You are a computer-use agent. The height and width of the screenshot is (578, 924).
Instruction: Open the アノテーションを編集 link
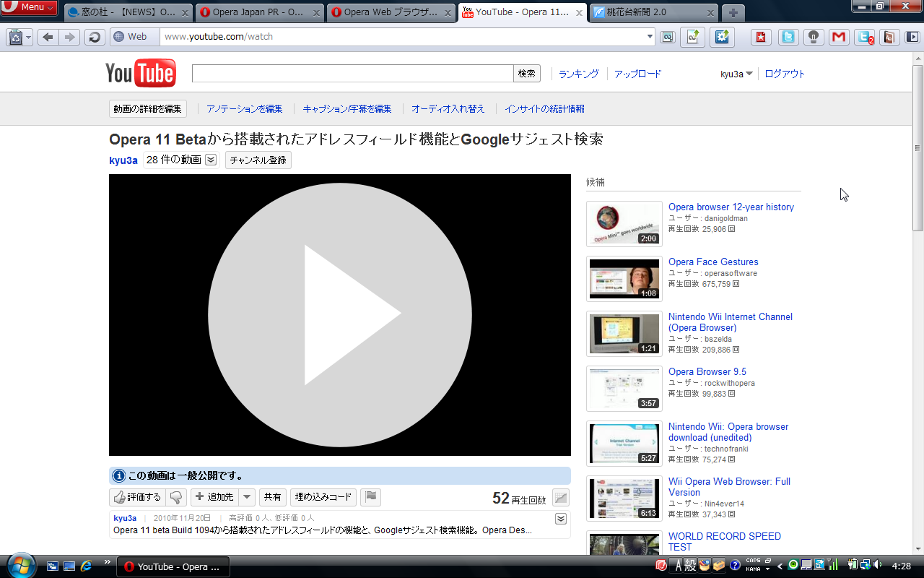[x=244, y=109]
